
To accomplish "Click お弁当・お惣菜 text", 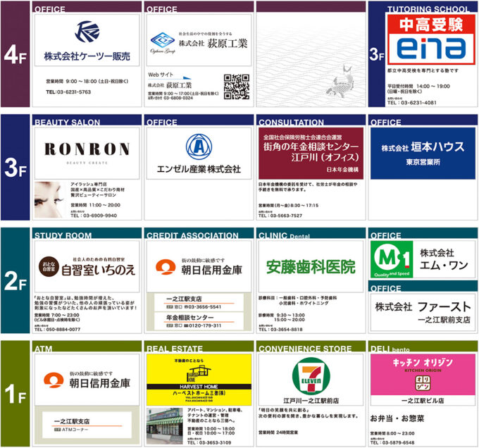I will 397,418.
